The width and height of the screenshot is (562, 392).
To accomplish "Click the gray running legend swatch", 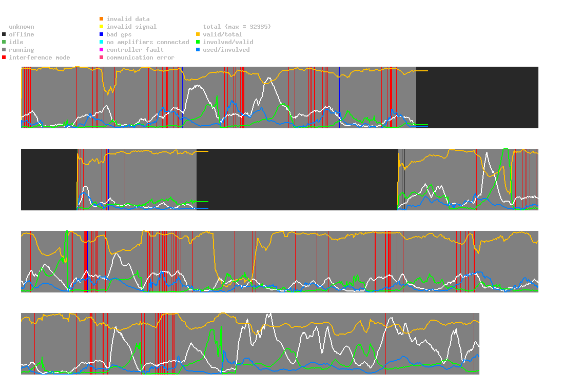I will tap(4, 50).
